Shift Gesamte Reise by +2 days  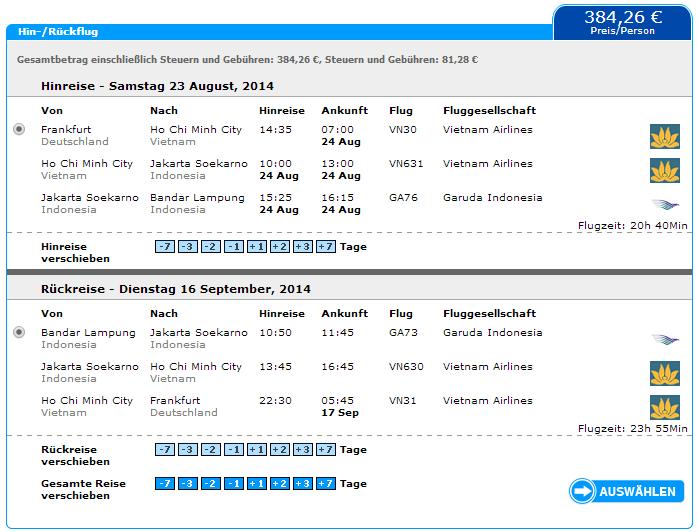click(280, 483)
